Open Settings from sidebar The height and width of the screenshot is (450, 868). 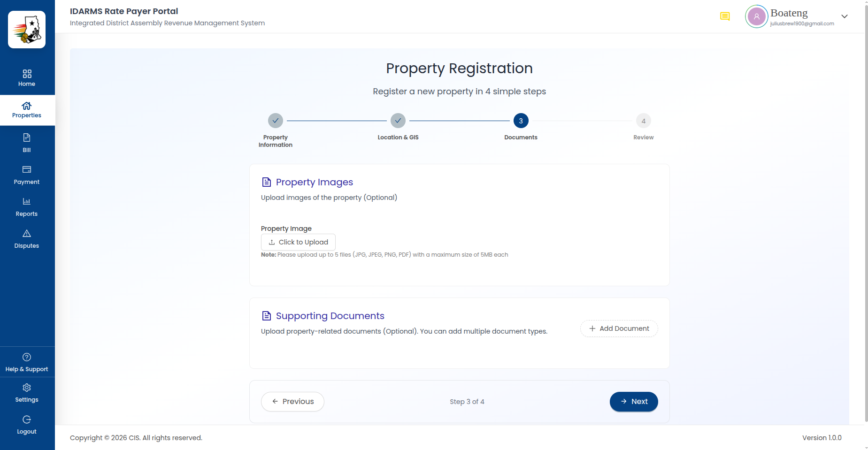(27, 393)
